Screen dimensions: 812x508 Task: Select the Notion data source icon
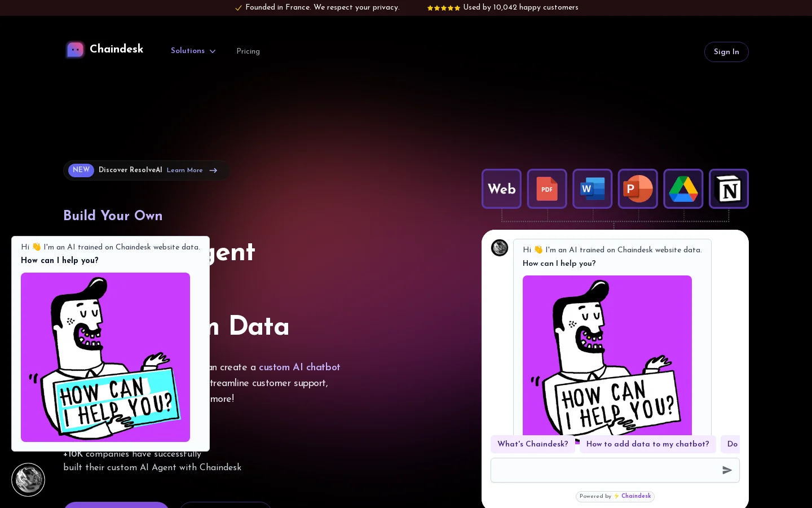[x=729, y=189]
